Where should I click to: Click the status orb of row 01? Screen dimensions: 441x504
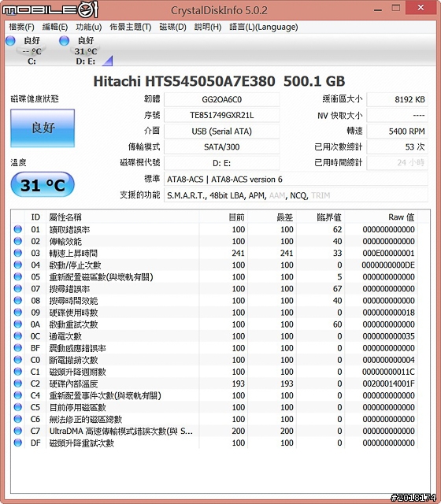click(17, 229)
